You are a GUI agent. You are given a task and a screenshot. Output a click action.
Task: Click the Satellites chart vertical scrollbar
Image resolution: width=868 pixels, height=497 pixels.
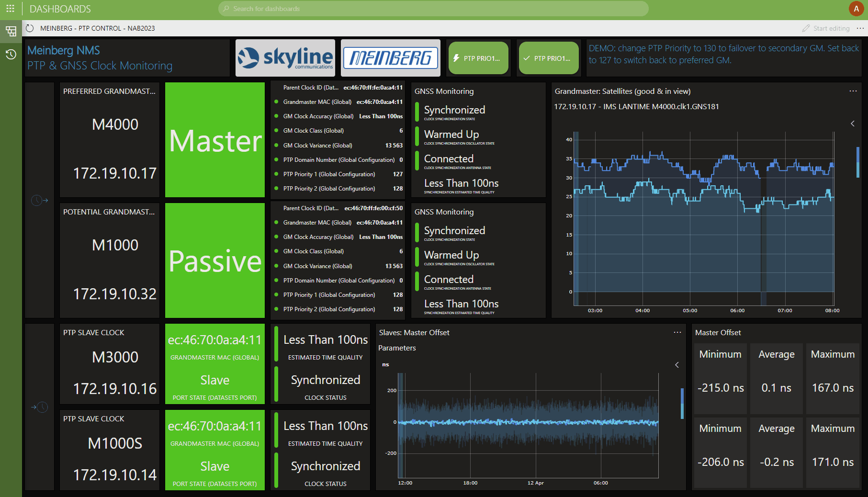tap(857, 163)
